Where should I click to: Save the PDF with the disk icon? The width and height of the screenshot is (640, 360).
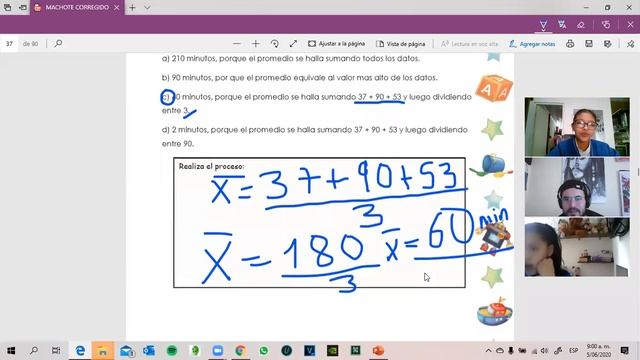tap(589, 44)
